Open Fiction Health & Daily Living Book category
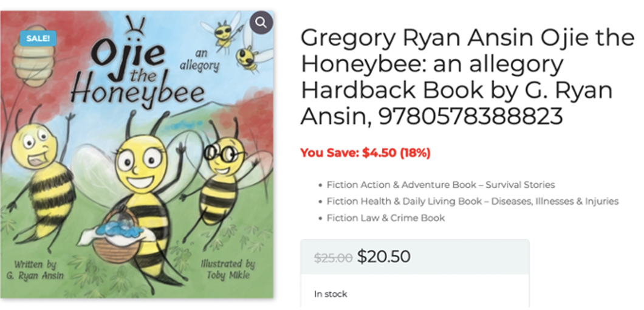Screen dimensions: 644x310 472,201
